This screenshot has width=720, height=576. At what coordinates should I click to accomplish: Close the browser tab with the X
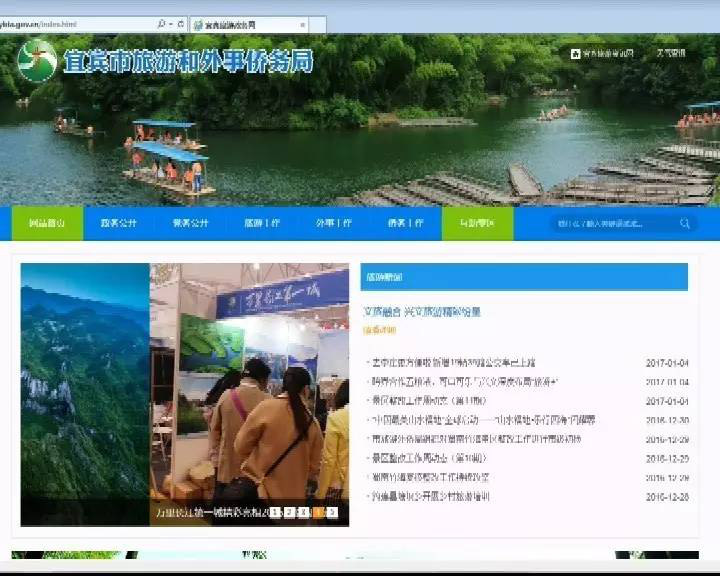pos(303,25)
